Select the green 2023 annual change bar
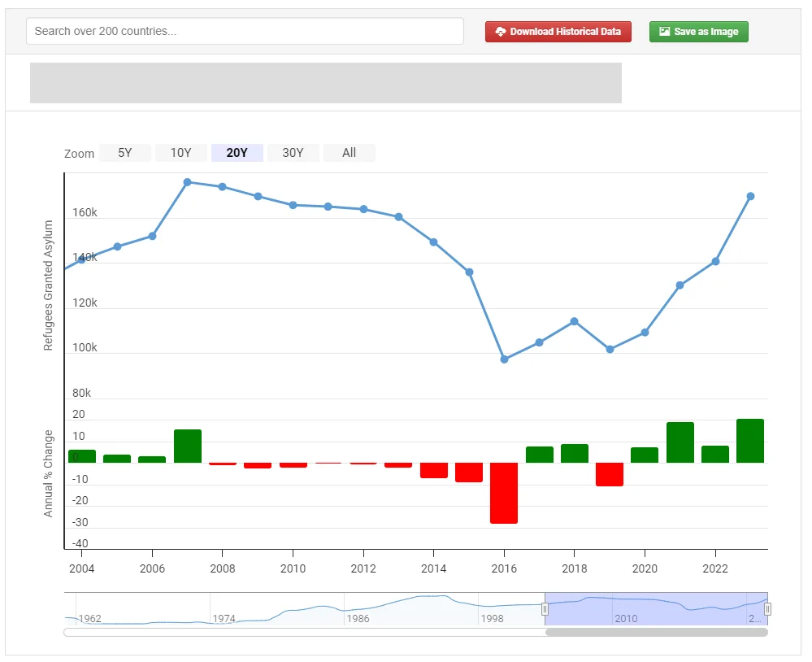This screenshot has height=662, width=812. point(750,441)
